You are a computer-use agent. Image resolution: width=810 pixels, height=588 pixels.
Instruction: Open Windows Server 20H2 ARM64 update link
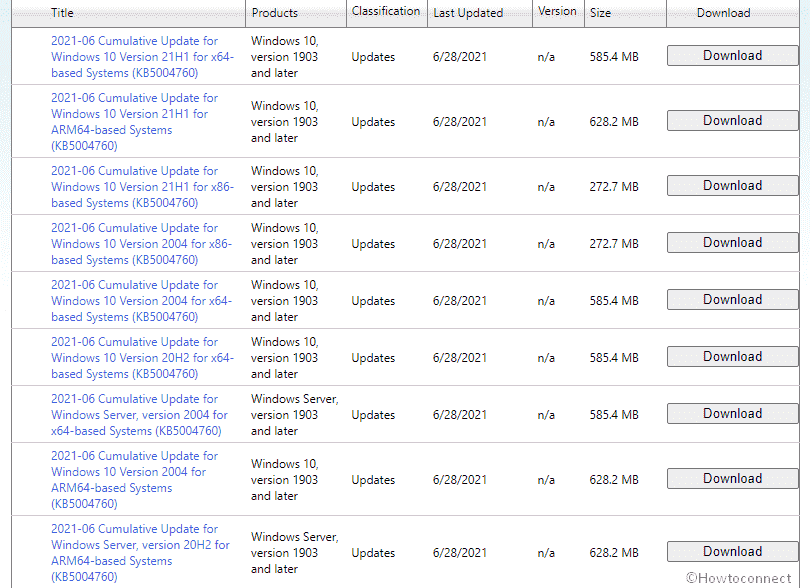pyautogui.click(x=140, y=545)
